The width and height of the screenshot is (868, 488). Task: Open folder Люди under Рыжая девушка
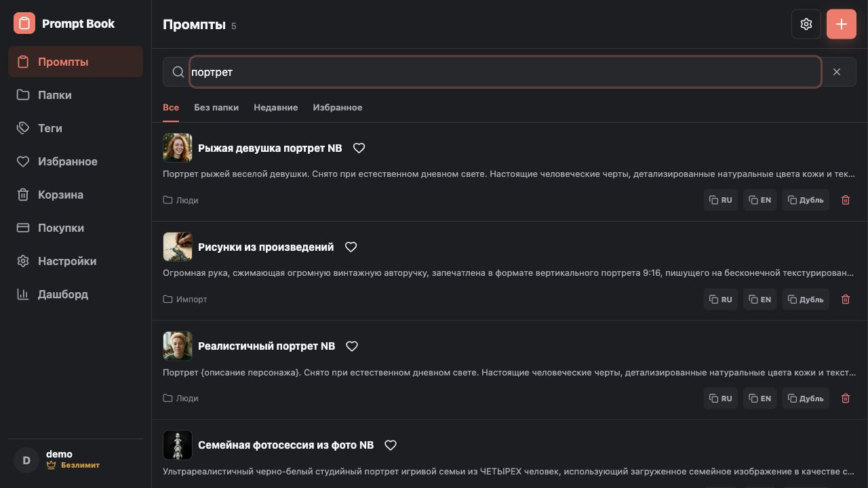click(180, 200)
